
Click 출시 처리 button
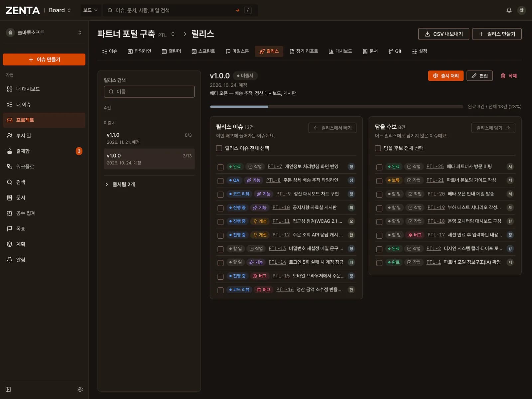click(x=446, y=76)
